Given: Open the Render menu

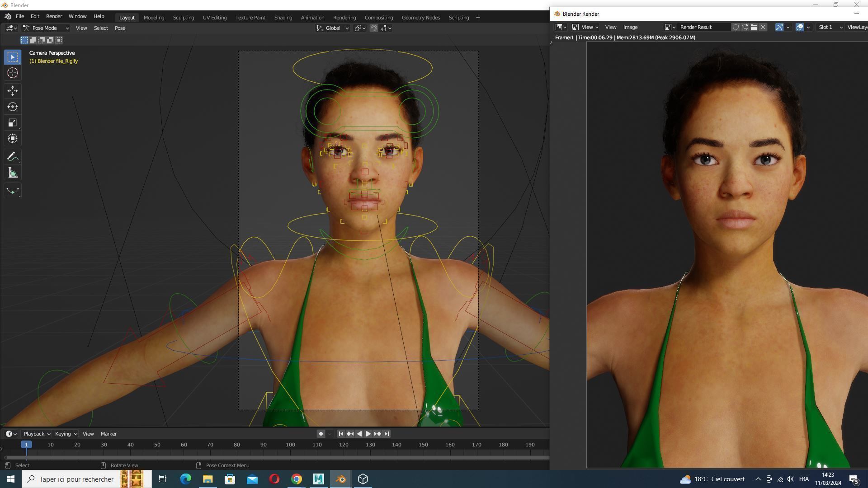Looking at the screenshot, I should (54, 16).
